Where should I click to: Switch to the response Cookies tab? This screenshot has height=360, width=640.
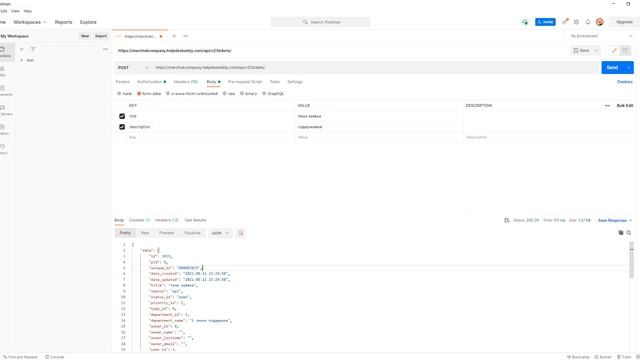click(139, 220)
